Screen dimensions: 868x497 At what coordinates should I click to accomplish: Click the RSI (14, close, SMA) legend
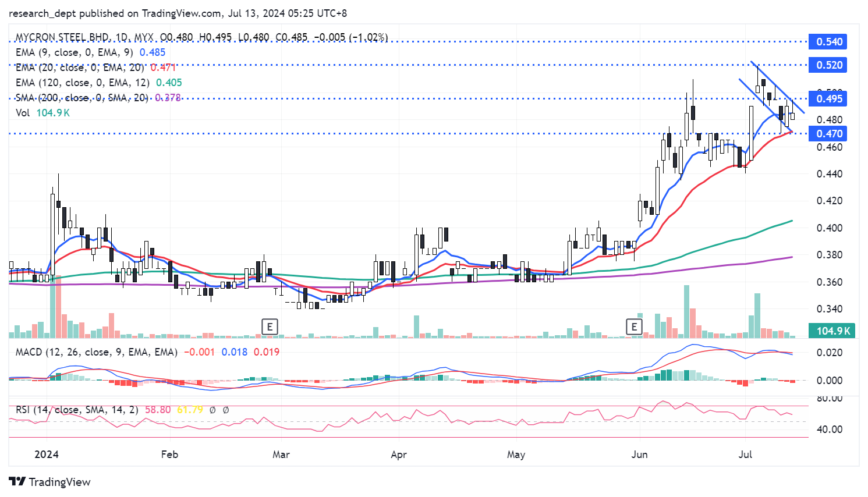pyautogui.click(x=77, y=410)
